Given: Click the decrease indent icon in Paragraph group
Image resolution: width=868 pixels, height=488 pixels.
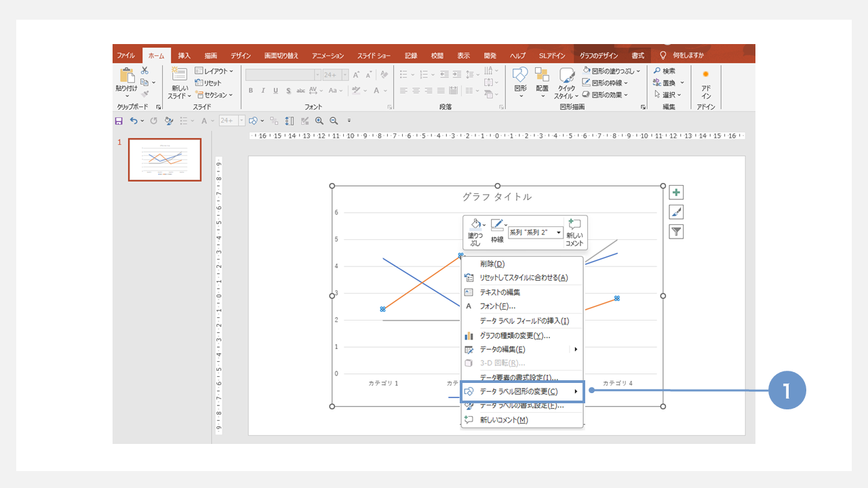Looking at the screenshot, I should (x=445, y=75).
